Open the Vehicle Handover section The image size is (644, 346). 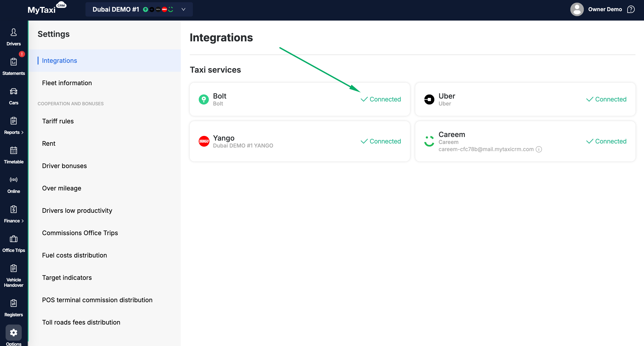13,275
